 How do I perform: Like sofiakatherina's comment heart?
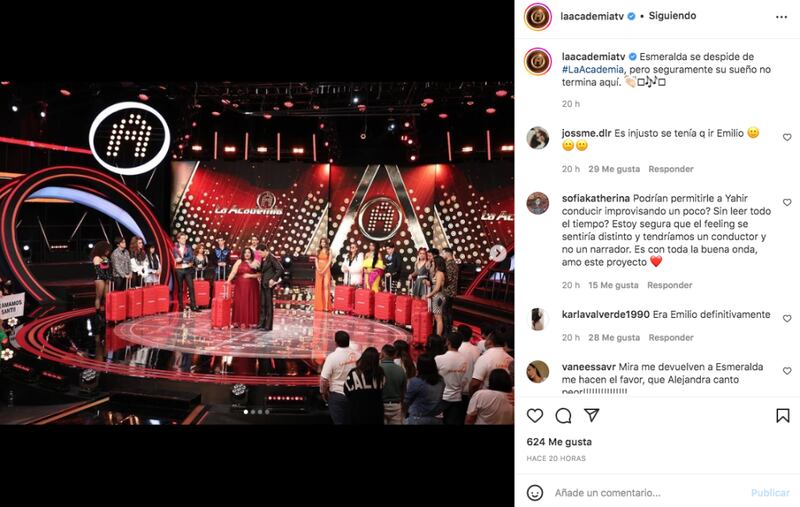787,202
